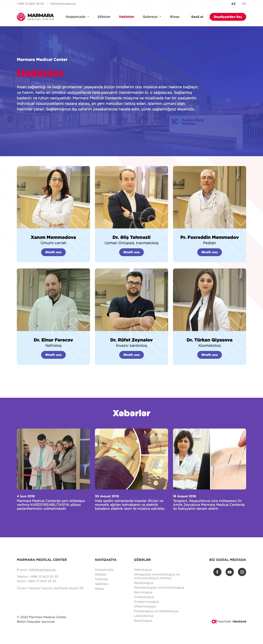
Task: Click the Qeydiyyatdan Keç button
Action: click(x=228, y=17)
